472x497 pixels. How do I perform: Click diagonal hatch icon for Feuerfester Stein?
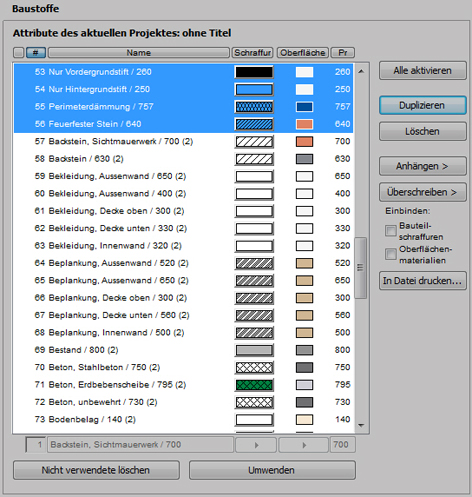pos(254,124)
